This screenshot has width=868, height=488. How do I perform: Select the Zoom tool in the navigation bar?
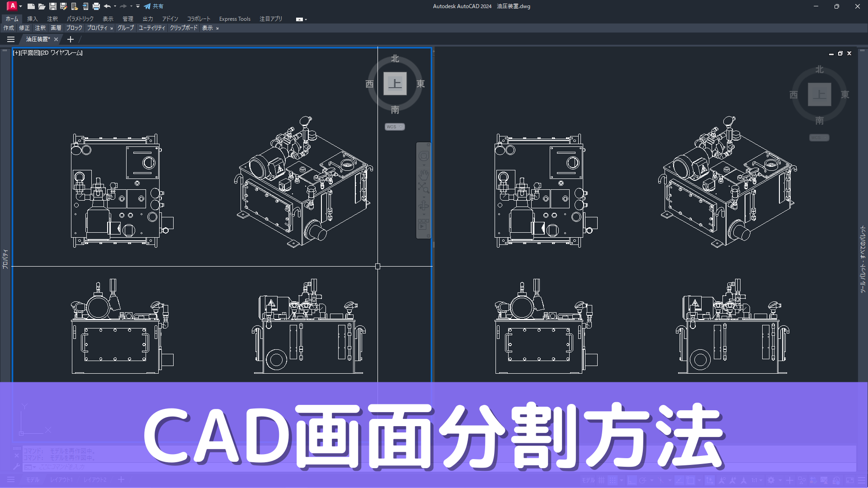pyautogui.click(x=423, y=188)
